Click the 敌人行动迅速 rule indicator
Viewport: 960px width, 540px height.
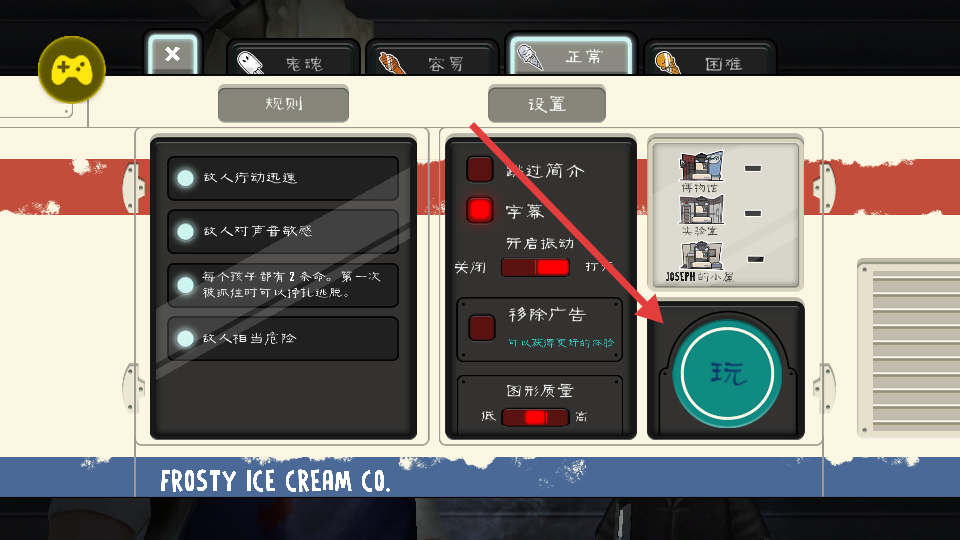coord(185,178)
